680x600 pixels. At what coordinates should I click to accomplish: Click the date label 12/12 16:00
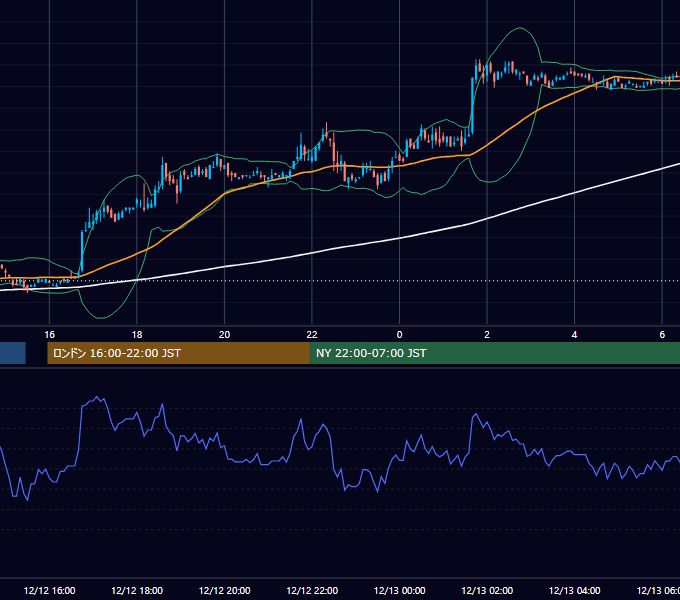49,590
